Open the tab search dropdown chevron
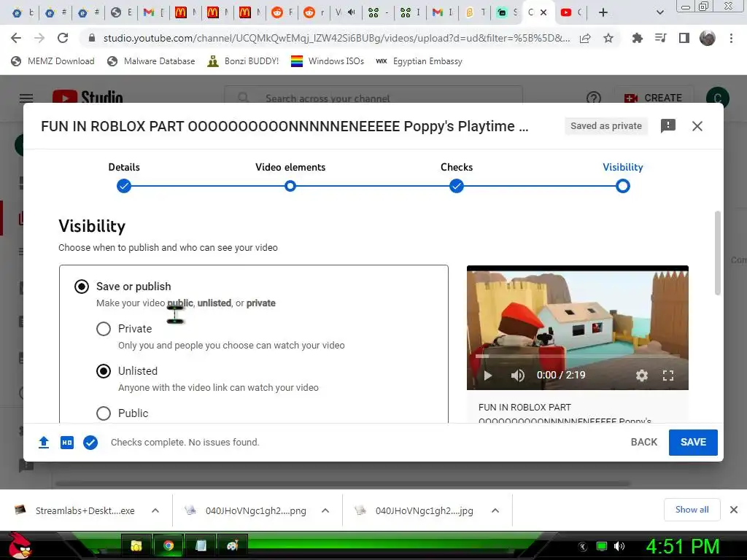 click(x=659, y=12)
